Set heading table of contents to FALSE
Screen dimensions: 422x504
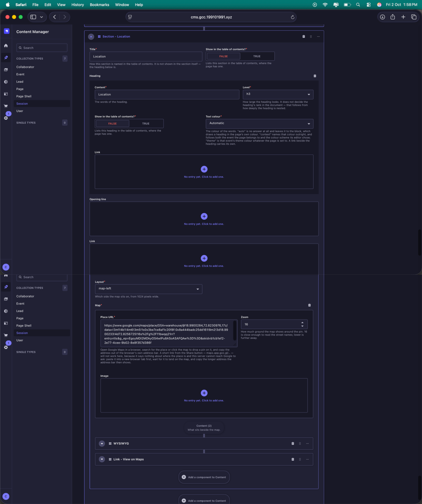coord(112,124)
